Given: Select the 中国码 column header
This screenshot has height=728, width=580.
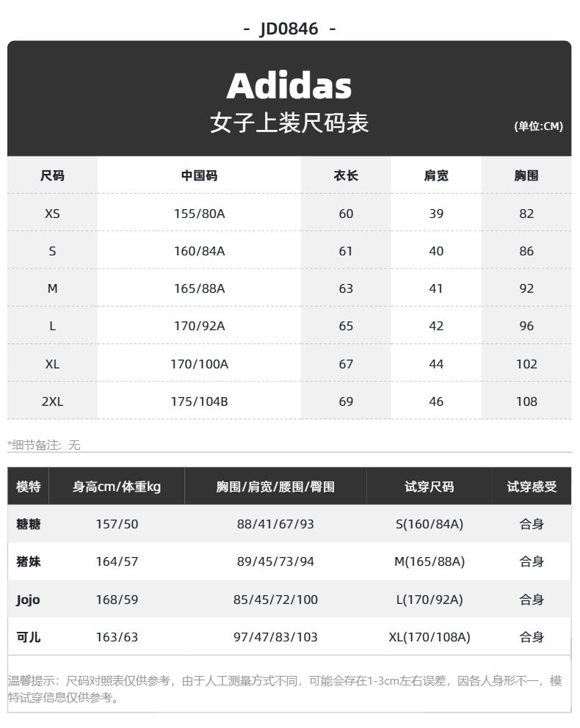Looking at the screenshot, I should 199,176.
